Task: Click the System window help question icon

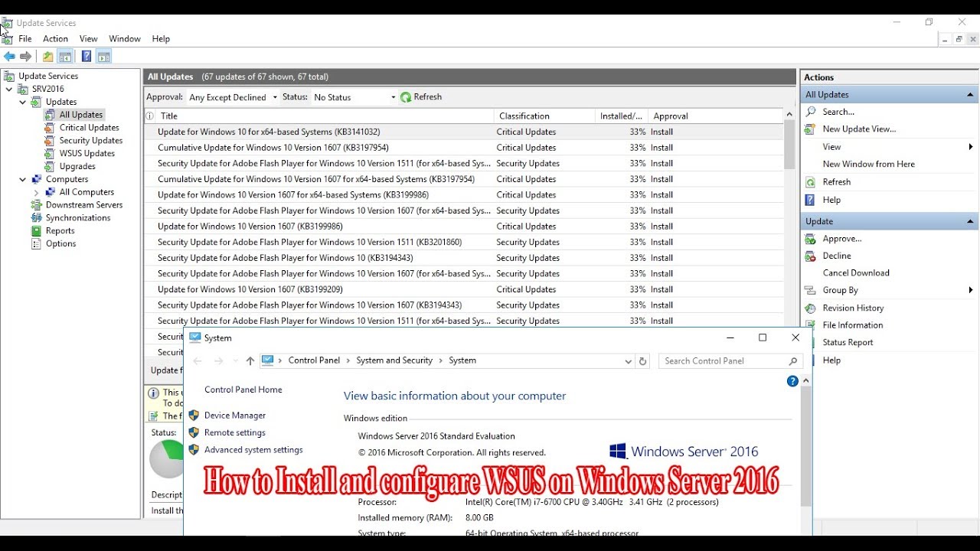Action: click(x=792, y=381)
